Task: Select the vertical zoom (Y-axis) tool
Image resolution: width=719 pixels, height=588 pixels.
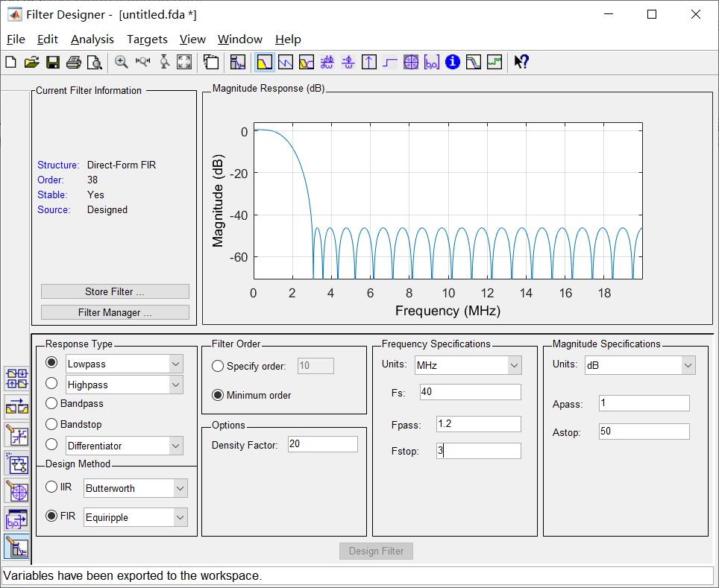Action: pos(164,62)
